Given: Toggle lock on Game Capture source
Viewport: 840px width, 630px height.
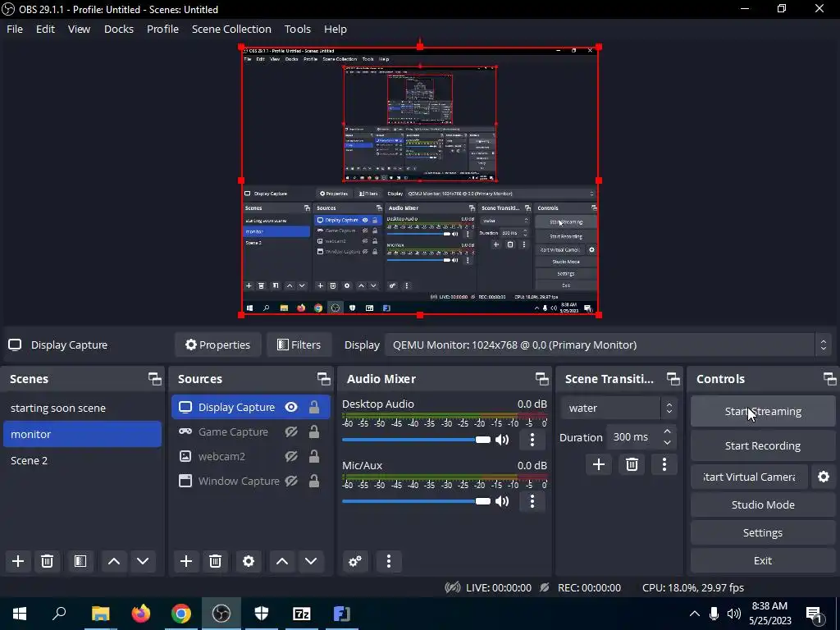Looking at the screenshot, I should tap(314, 431).
